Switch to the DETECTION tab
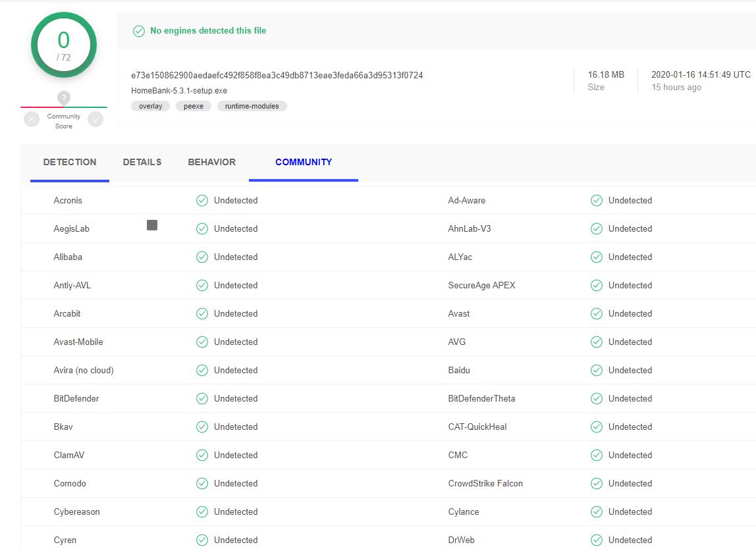The image size is (756, 549). [x=70, y=163]
